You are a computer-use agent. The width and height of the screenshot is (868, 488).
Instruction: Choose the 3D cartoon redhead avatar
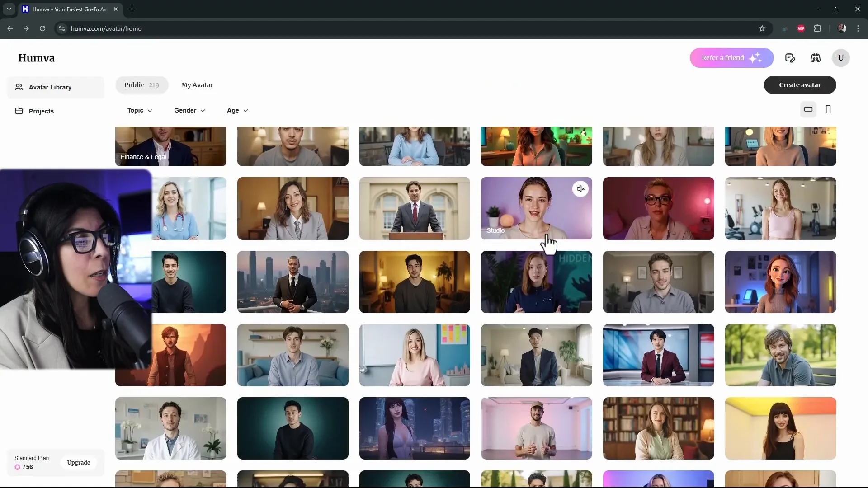pos(780,282)
